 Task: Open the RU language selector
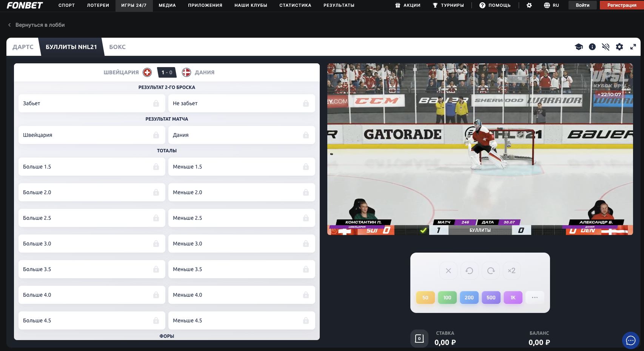[x=552, y=5]
